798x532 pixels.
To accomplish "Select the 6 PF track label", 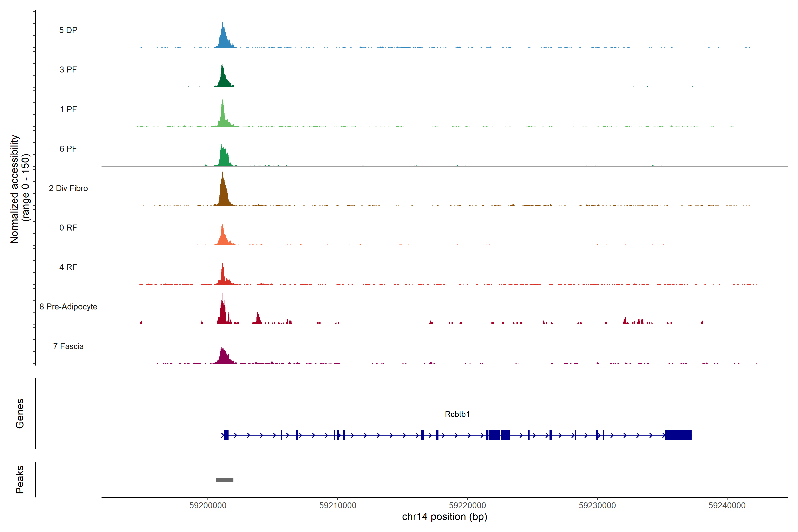I will click(x=68, y=149).
